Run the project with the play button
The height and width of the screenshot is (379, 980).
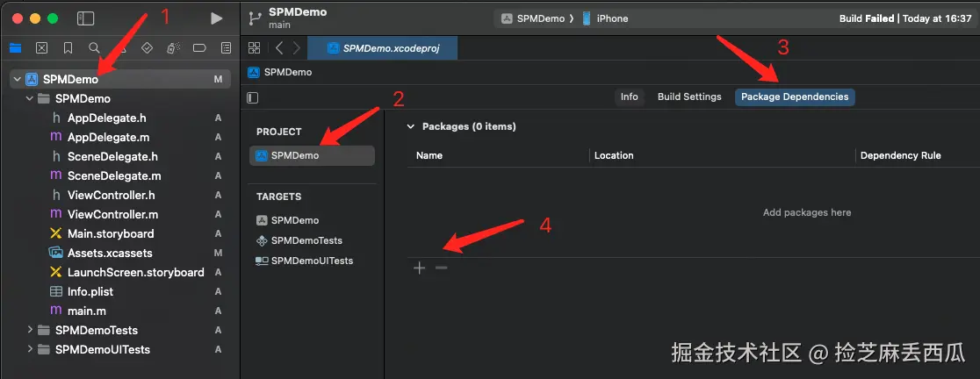(216, 18)
